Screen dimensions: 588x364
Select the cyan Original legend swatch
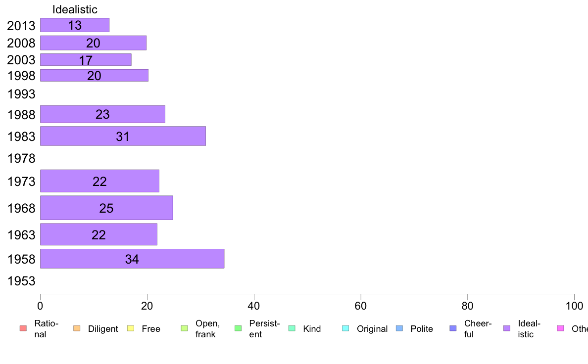tap(345, 329)
